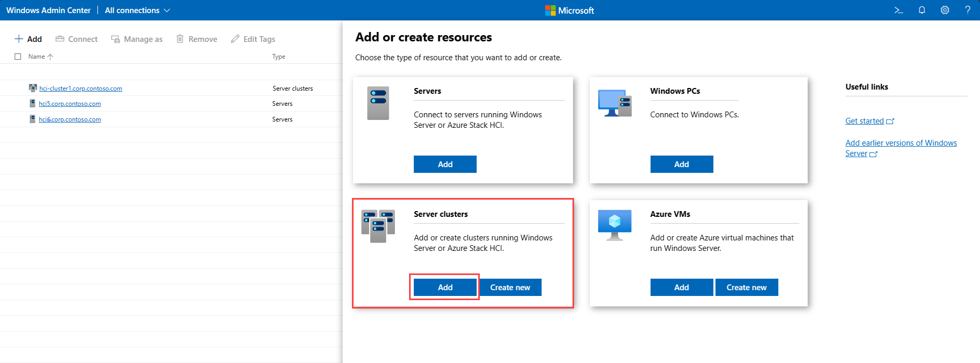Click the Azure VMs icon
Viewport: 980px width, 363px height.
coord(614,225)
